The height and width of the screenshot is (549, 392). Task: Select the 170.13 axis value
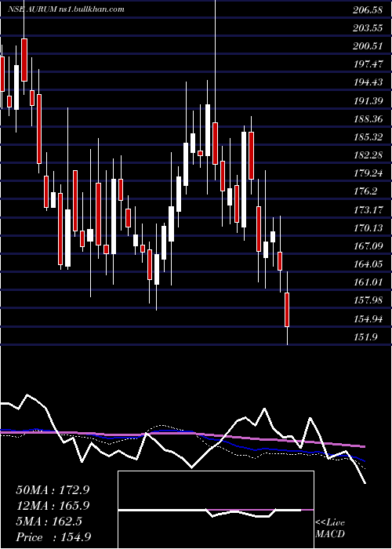(x=368, y=229)
